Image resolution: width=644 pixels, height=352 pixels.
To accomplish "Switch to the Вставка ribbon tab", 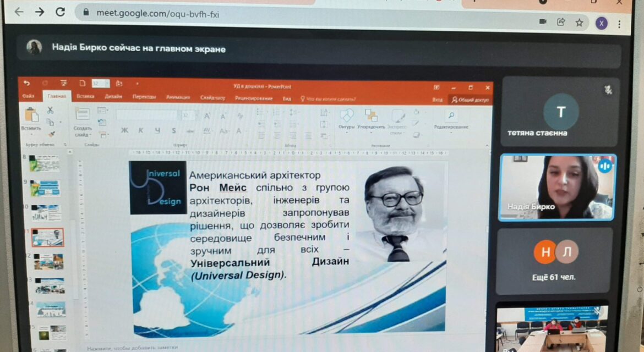I will pos(85,96).
